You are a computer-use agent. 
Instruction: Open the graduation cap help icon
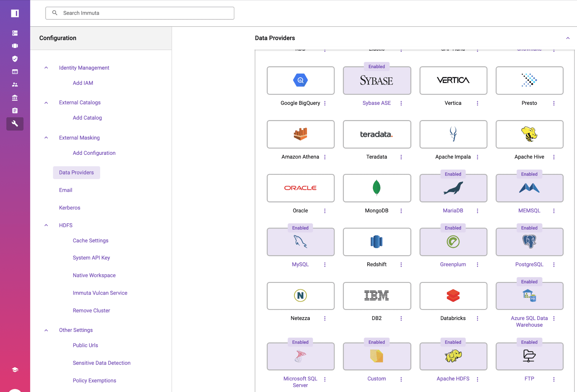(x=15, y=370)
